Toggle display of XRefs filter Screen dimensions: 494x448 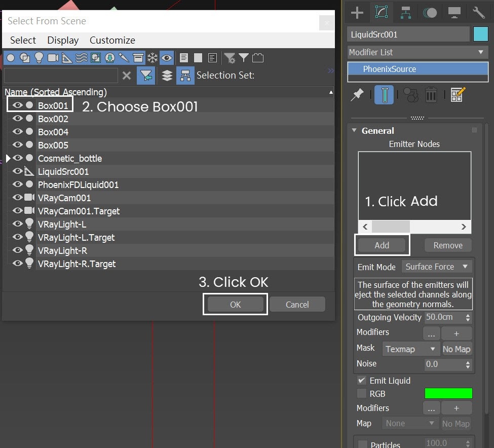(x=109, y=58)
